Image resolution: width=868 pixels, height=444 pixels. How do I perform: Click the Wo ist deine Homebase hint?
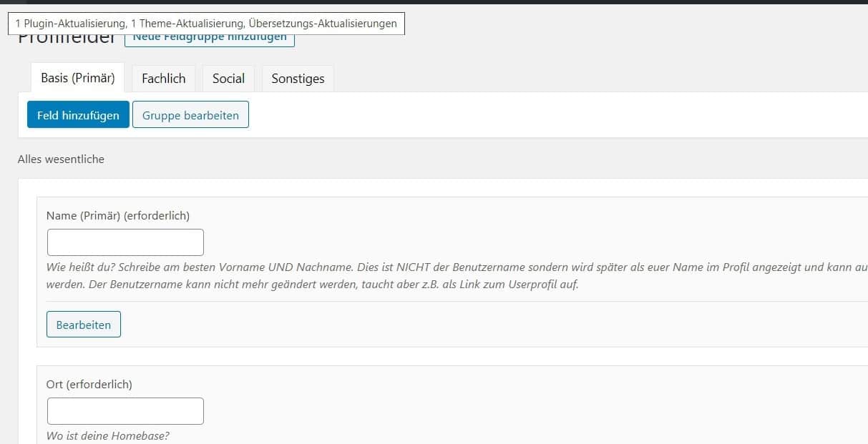pos(108,435)
